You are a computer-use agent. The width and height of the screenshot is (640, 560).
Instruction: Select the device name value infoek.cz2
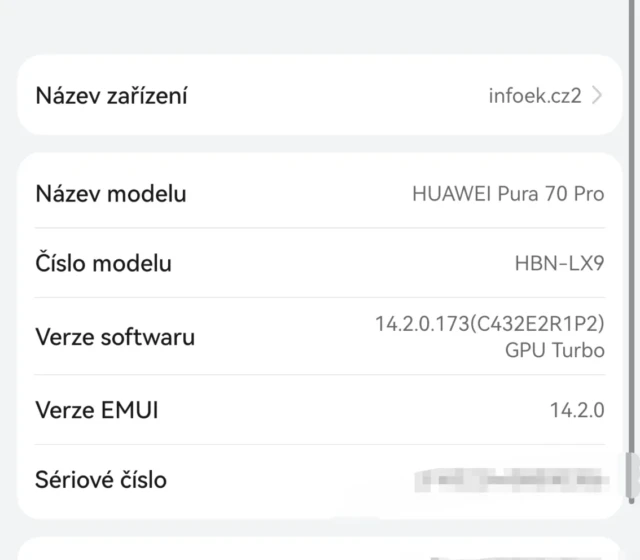coord(533,96)
